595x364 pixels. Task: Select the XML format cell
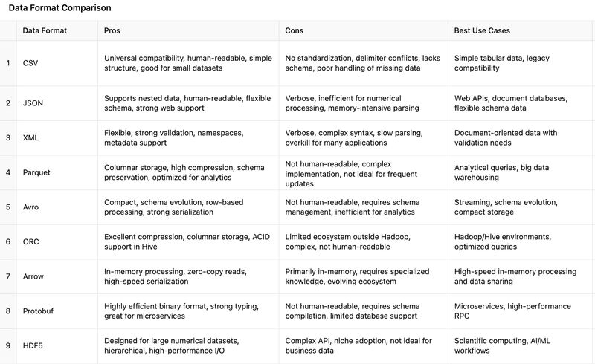click(x=31, y=138)
